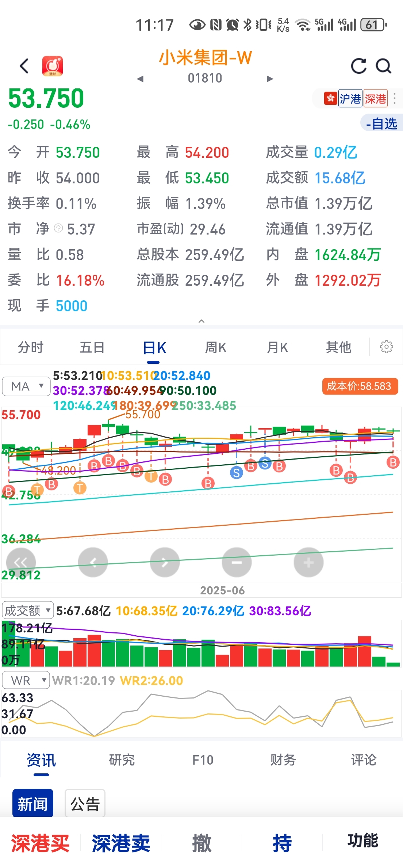Refresh the stock quote data
403x868 pixels.
point(358,66)
